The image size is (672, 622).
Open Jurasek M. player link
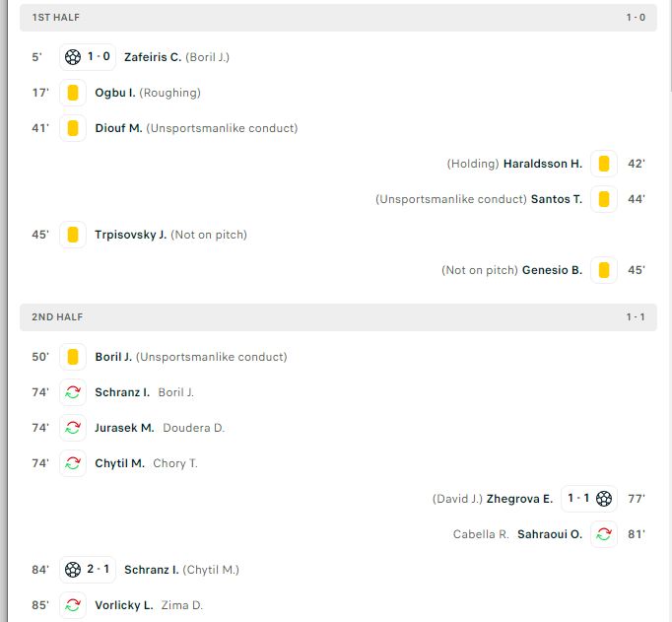click(124, 428)
